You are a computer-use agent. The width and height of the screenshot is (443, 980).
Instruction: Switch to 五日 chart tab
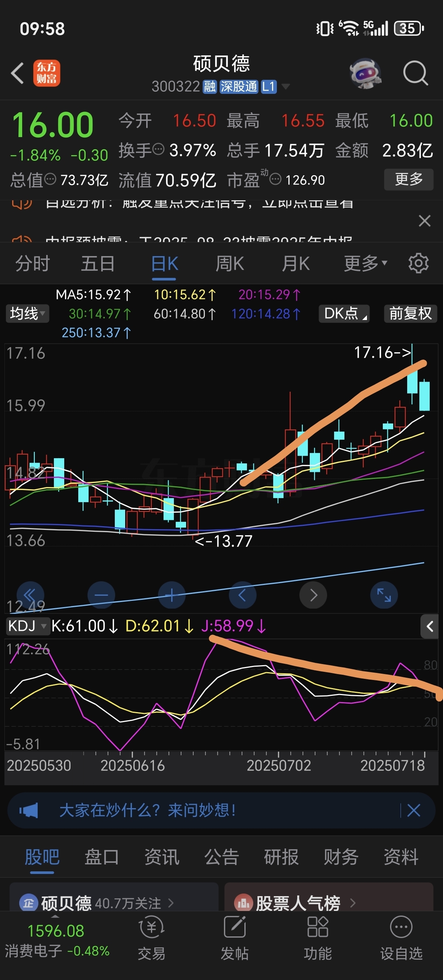(98, 263)
